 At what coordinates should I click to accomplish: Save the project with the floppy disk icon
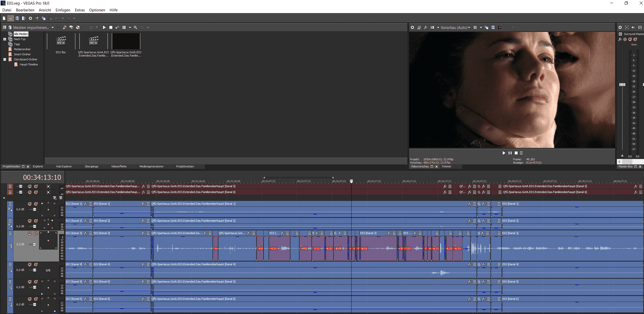(17, 18)
